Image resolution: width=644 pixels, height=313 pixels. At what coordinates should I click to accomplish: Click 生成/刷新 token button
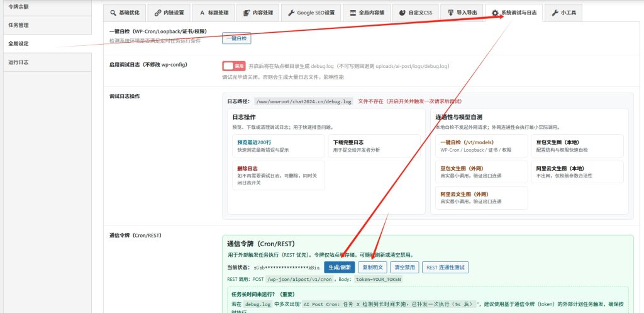pos(340,268)
